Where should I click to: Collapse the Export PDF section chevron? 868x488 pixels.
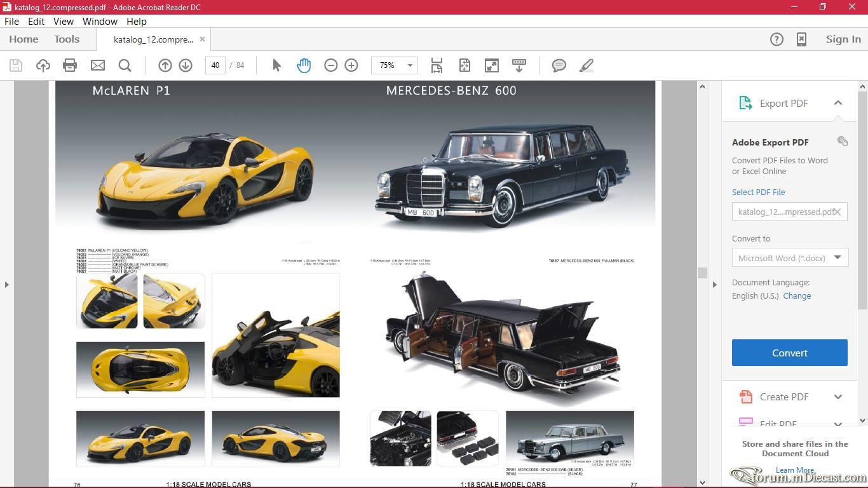pyautogui.click(x=838, y=103)
